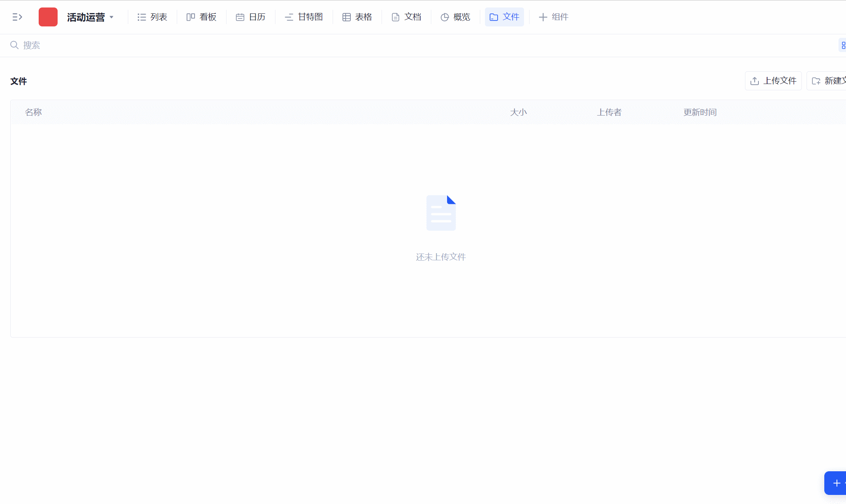Click the red project color icon

tap(48, 17)
